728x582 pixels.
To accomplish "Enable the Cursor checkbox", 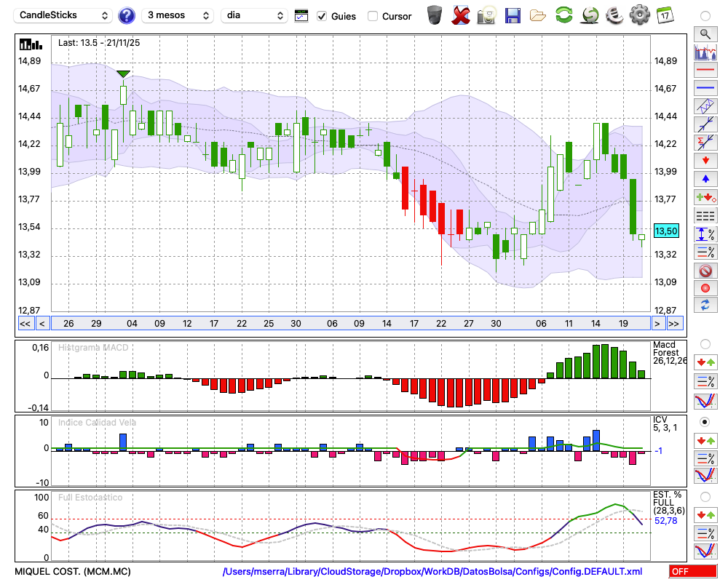I will tap(372, 16).
